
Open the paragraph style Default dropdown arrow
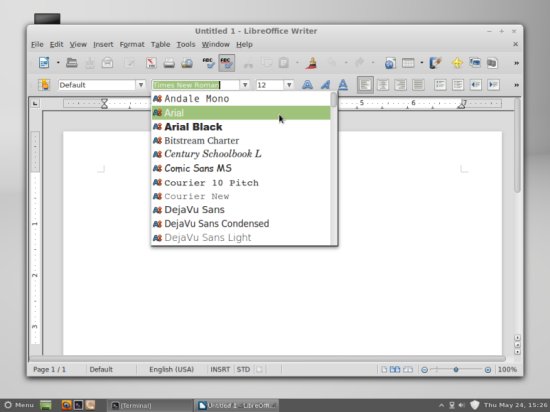141,85
